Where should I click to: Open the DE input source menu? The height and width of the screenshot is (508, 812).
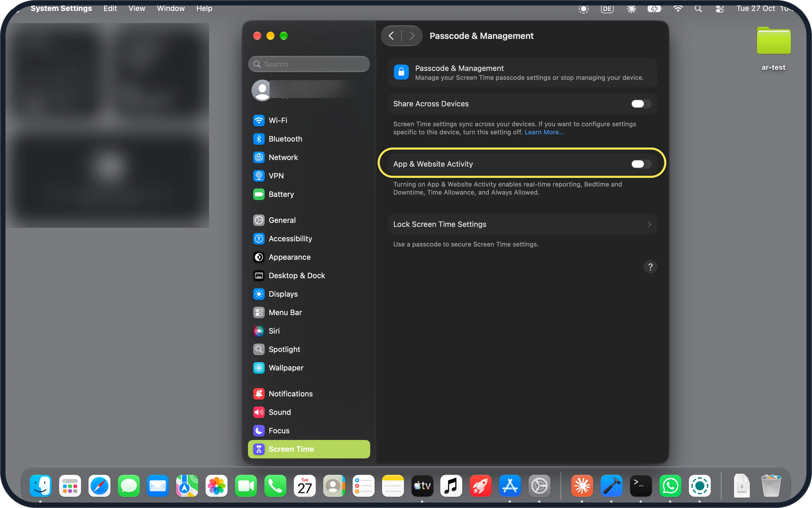click(607, 9)
